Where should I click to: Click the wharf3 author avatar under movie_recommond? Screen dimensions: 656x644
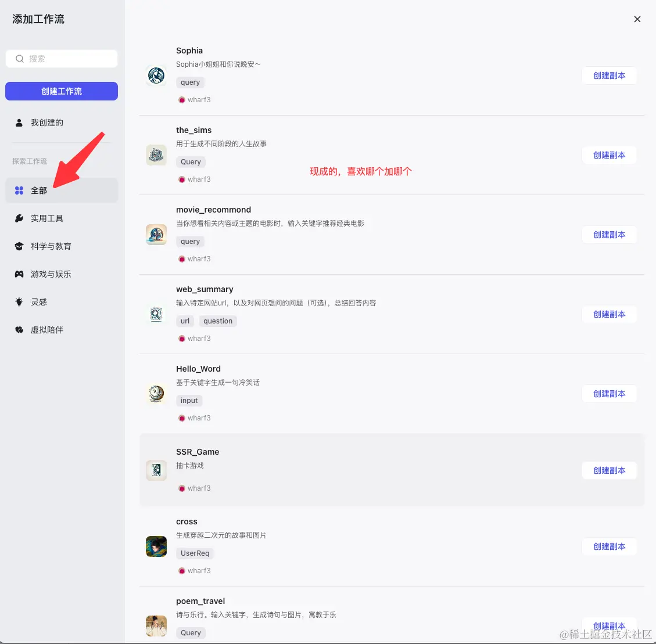click(x=181, y=259)
